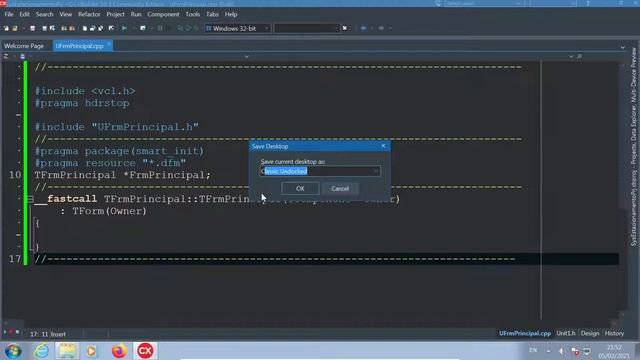Click the Pause program icon
This screenshot has width=640, height=360.
coord(160,28)
